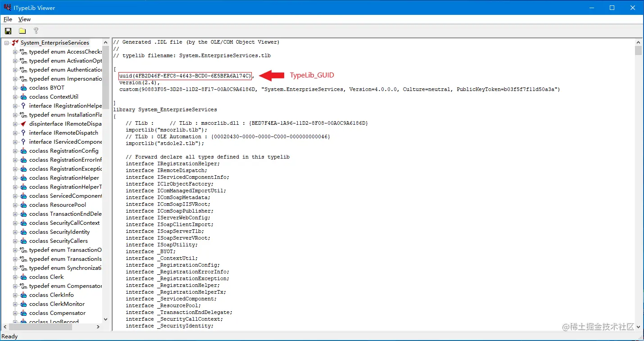The image size is (644, 341).
Task: Click the Help question-mark toolbar icon
Action: [36, 31]
